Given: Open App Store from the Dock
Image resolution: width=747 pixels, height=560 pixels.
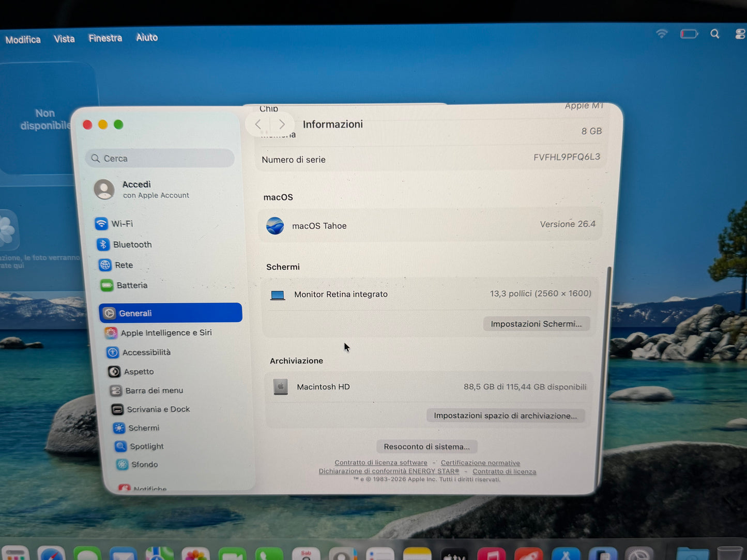Looking at the screenshot, I should 566,554.
